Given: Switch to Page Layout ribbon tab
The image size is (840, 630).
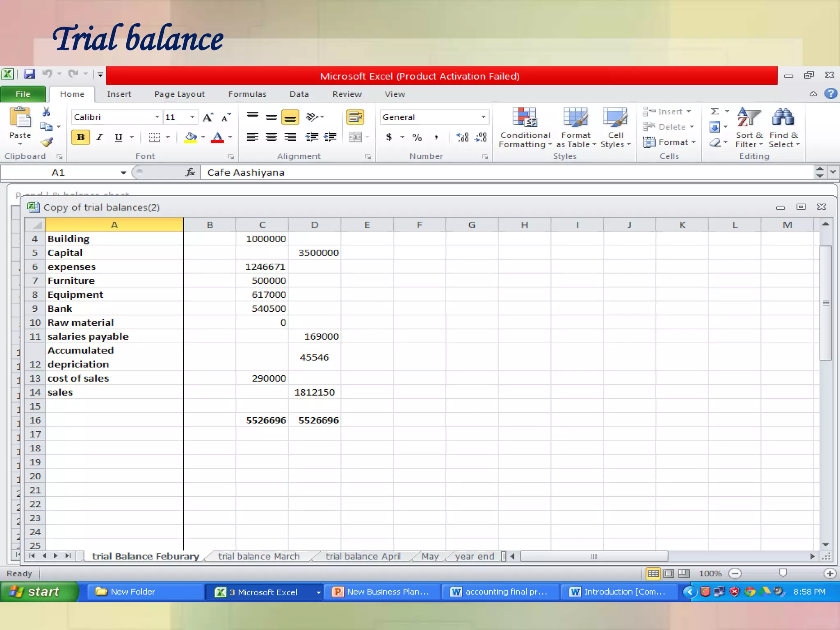Looking at the screenshot, I should pos(179,94).
